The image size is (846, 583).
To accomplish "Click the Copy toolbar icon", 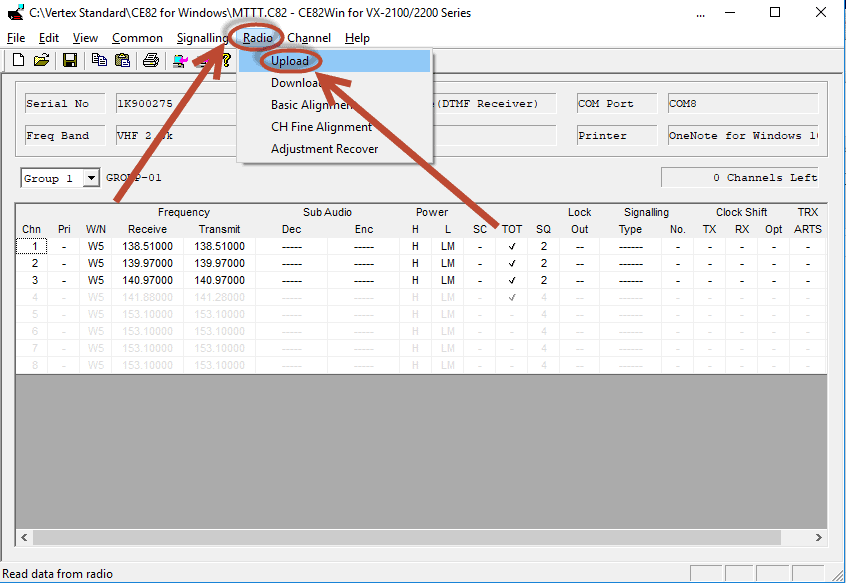I will point(99,60).
